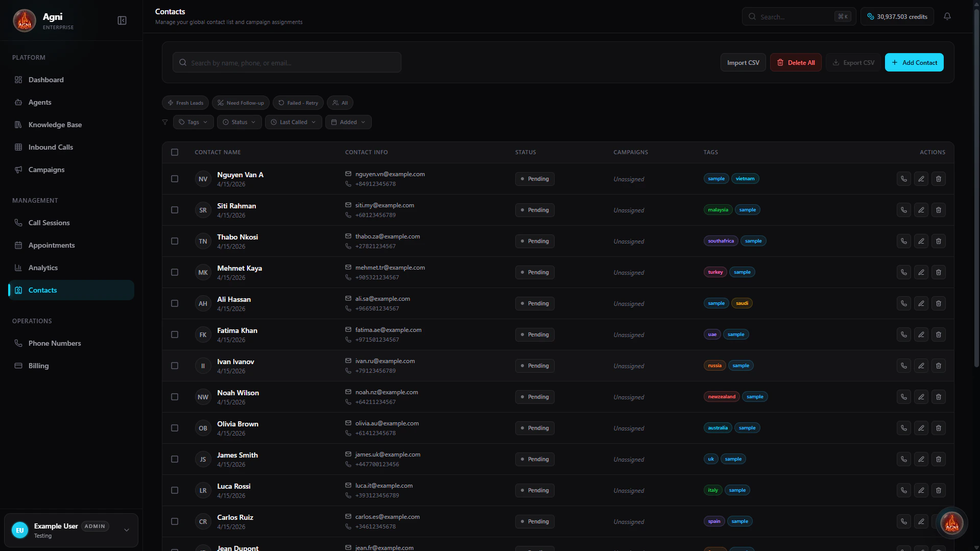Check the Olivia Brown row checkbox

click(175, 428)
